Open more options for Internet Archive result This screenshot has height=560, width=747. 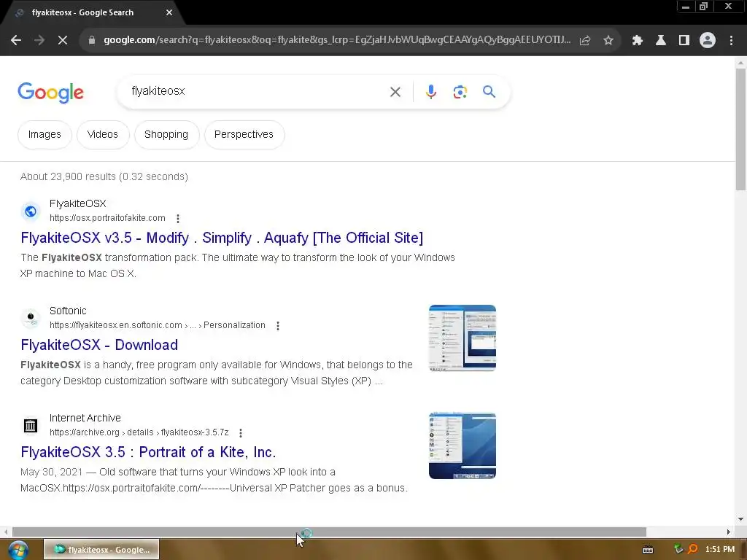coord(241,433)
